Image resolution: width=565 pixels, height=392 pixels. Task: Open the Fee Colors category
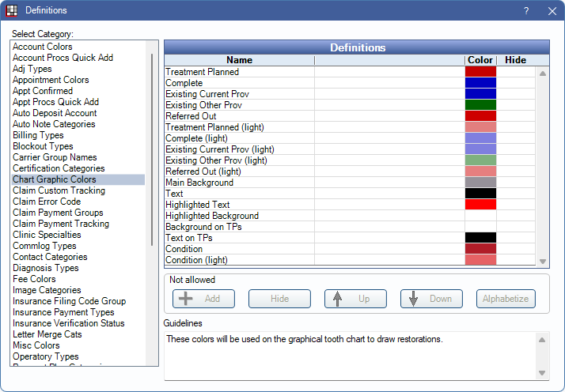pos(34,279)
